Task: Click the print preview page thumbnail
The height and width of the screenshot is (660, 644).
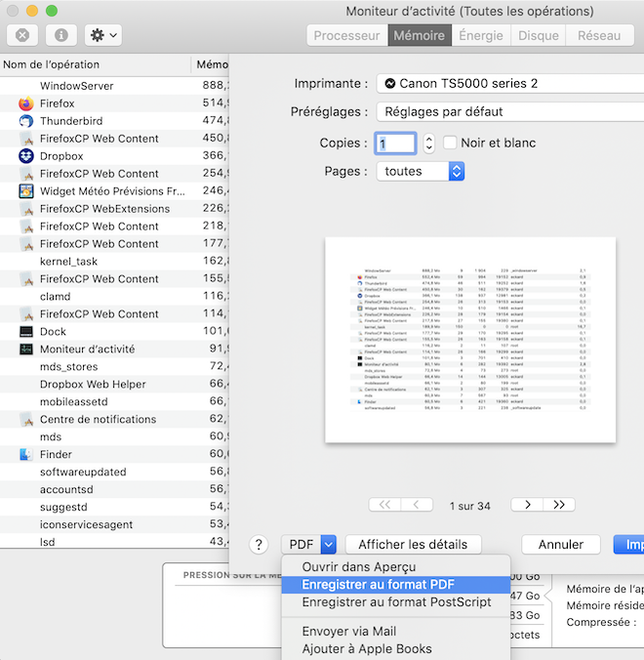Action: click(470, 340)
